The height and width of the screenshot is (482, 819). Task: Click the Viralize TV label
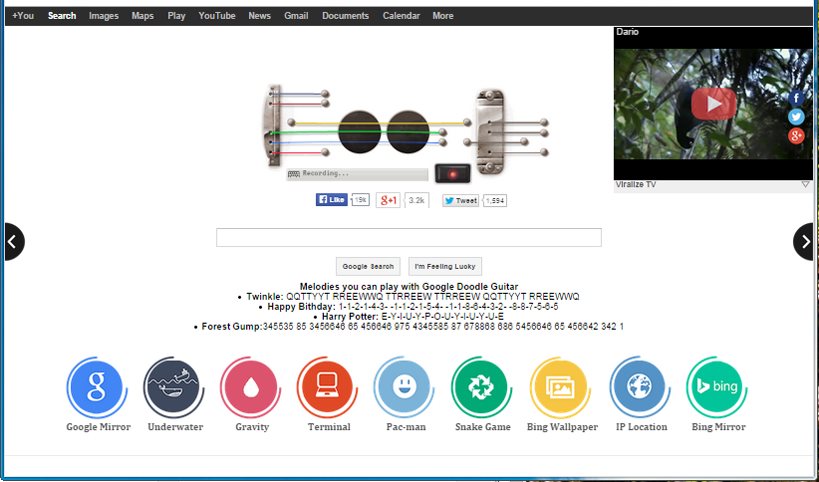(636, 184)
